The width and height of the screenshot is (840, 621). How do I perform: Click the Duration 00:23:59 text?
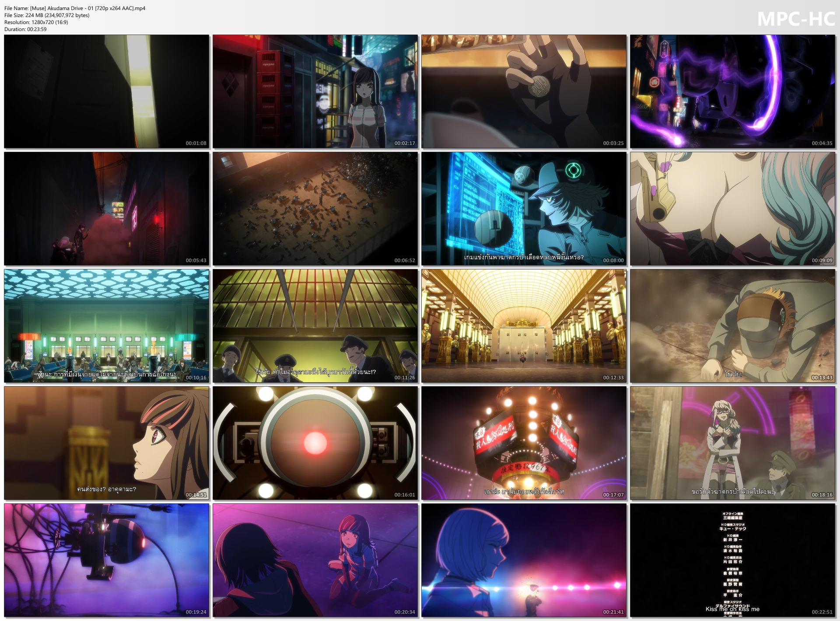[25, 29]
